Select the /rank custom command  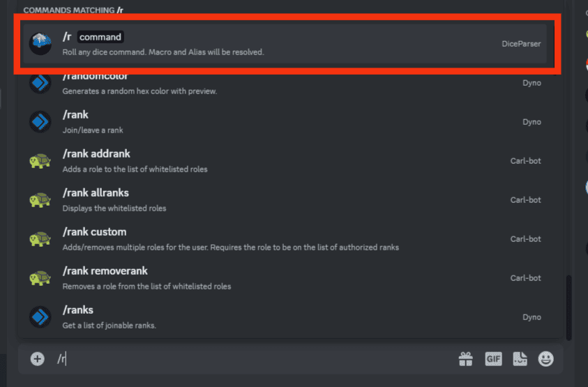pyautogui.click(x=285, y=239)
